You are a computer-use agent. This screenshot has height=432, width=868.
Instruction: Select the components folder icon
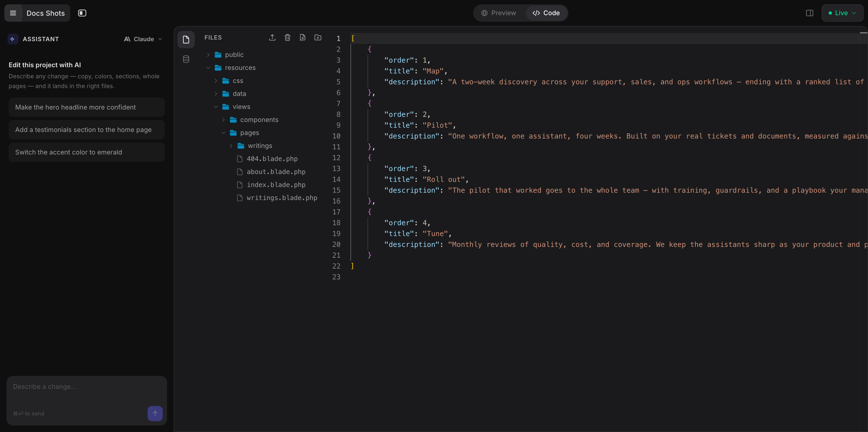pyautogui.click(x=233, y=120)
